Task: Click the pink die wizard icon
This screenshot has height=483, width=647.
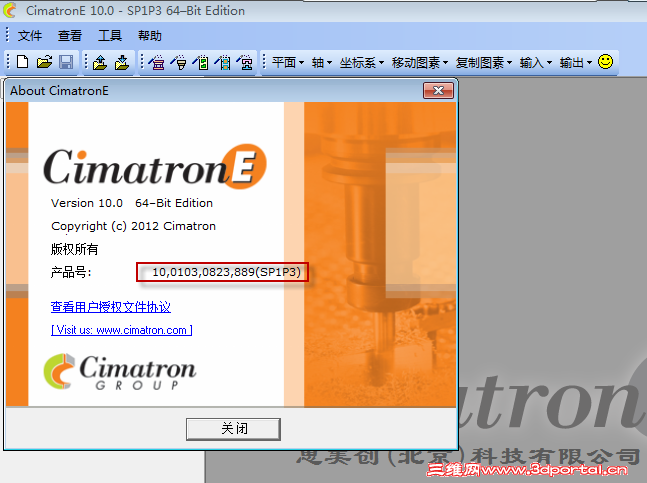Action: [245, 62]
